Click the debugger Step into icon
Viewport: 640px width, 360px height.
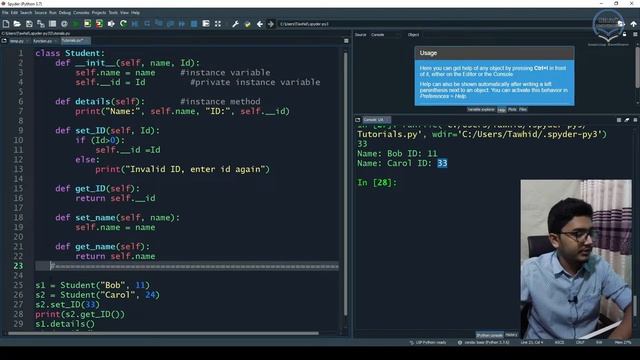coord(159,24)
